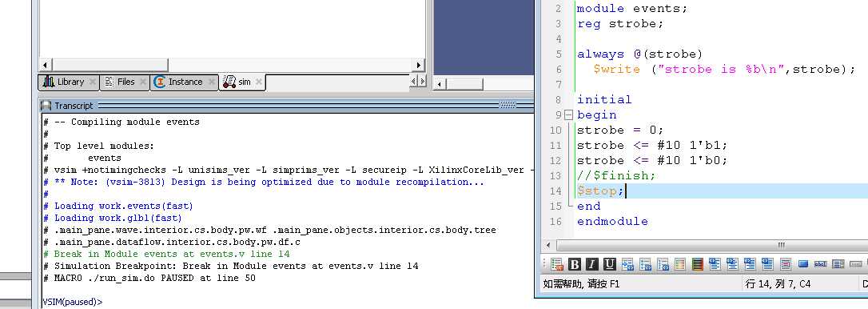The width and height of the screenshot is (868, 309).
Task: Close the Files tab
Action: pyautogui.click(x=143, y=82)
